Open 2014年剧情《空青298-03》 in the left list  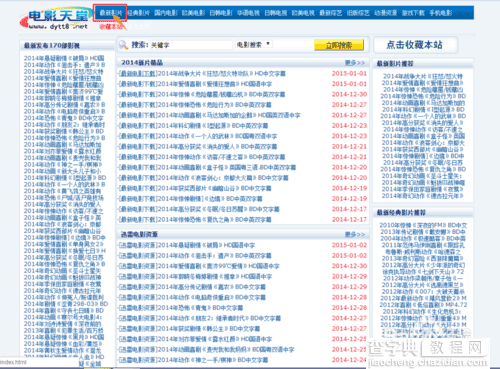click(x=66, y=304)
